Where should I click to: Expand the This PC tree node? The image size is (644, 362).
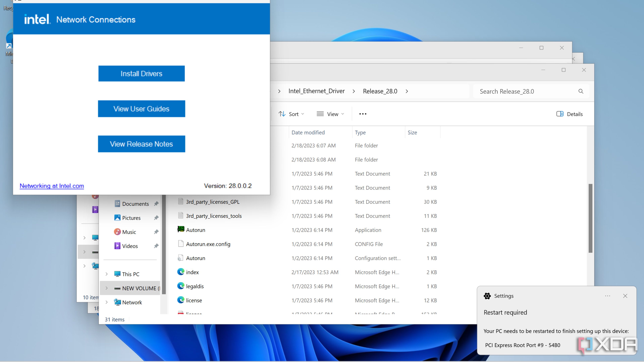pyautogui.click(x=107, y=274)
